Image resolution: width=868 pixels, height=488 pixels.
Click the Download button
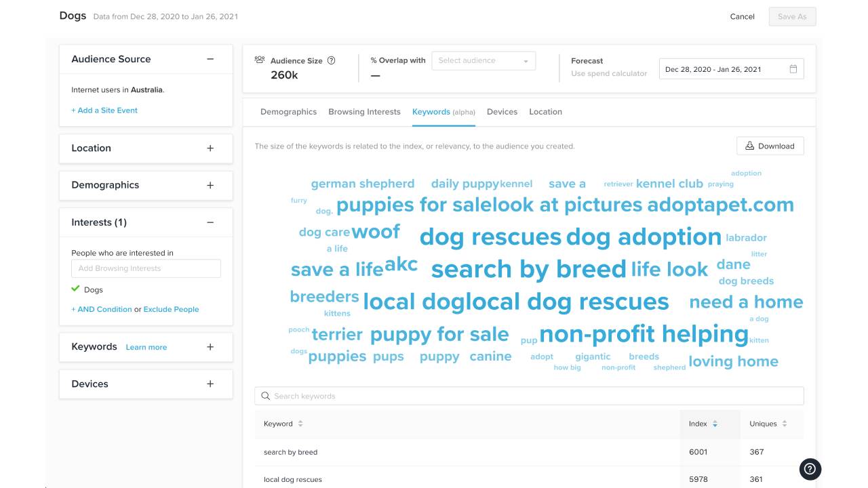(770, 146)
